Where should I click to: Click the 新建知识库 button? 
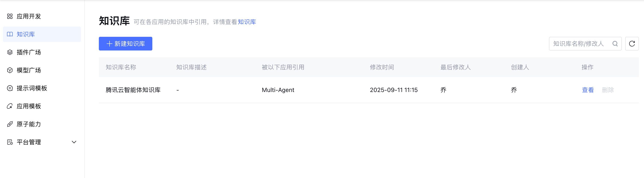pyautogui.click(x=126, y=44)
